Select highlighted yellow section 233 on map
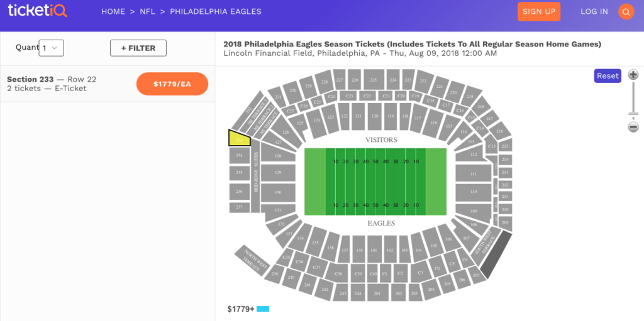 [x=238, y=138]
